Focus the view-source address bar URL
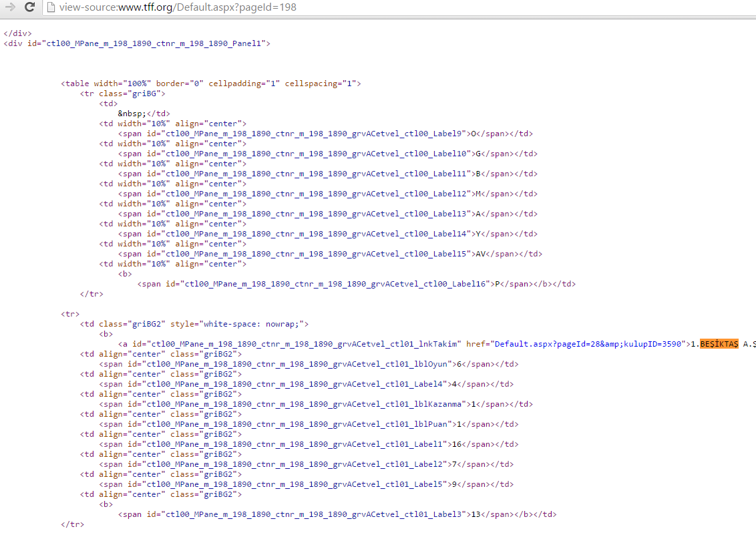 [x=178, y=7]
